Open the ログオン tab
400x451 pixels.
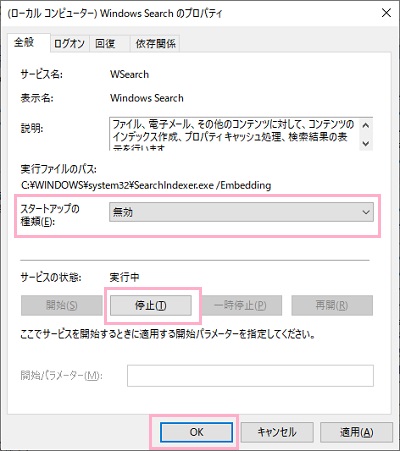69,44
